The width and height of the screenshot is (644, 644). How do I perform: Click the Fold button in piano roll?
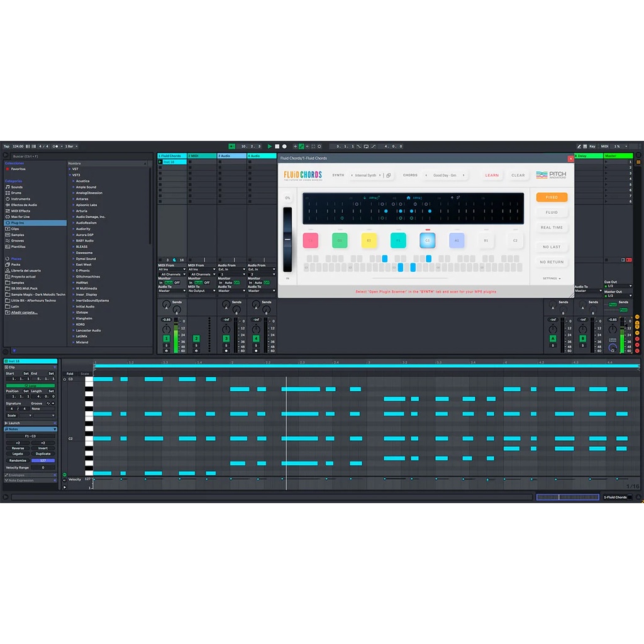[70, 374]
